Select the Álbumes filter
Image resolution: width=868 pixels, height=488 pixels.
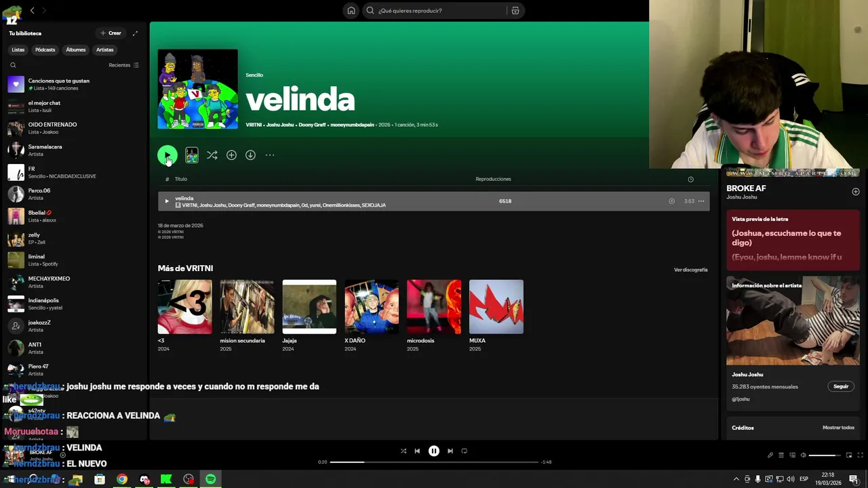click(x=76, y=49)
